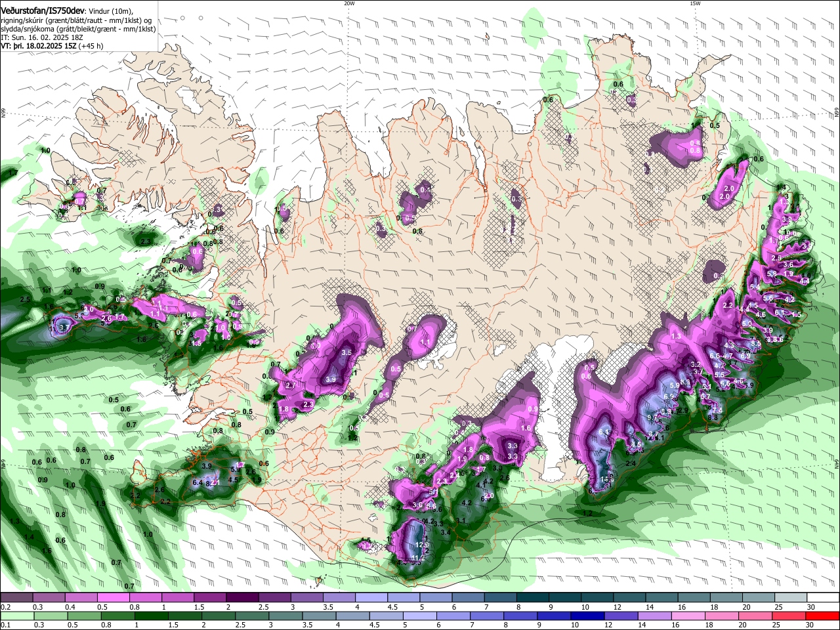Image resolution: width=840 pixels, height=630 pixels.
Task: Pick the bright red swatch above 30 in the rain scale
Action: point(824,616)
